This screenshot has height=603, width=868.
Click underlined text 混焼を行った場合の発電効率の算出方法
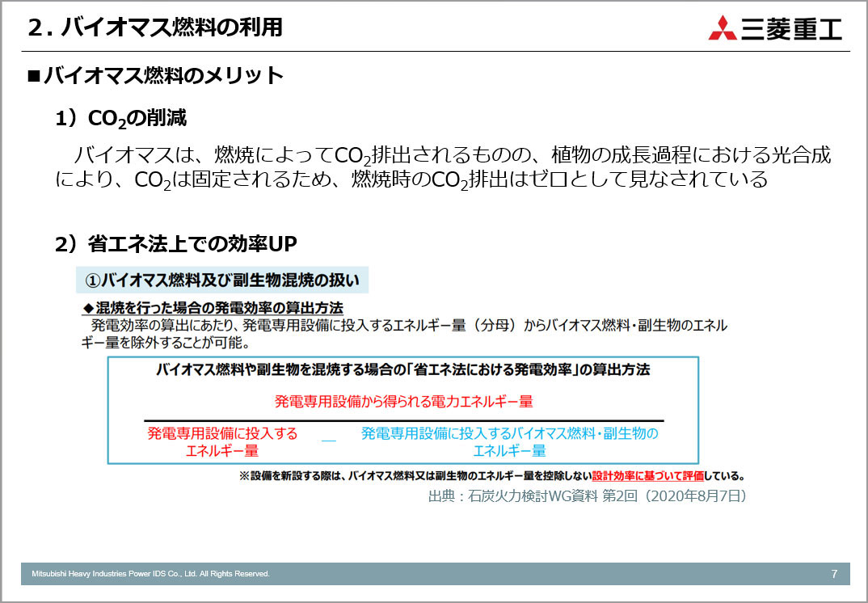[219, 308]
